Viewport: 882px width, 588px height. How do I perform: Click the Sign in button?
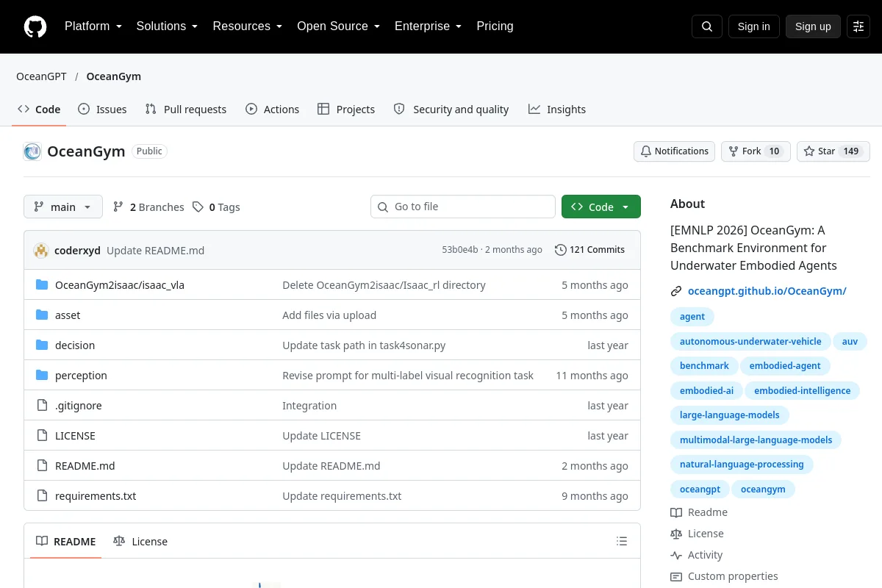tap(754, 26)
